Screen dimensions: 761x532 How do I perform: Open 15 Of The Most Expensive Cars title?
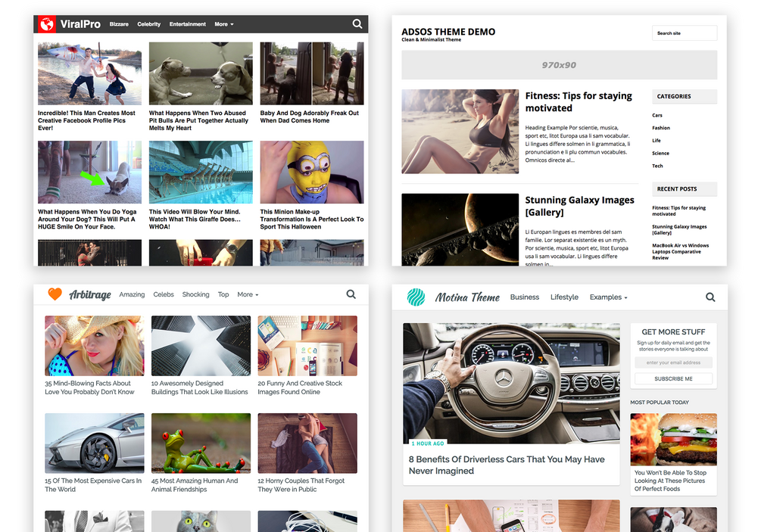point(93,485)
